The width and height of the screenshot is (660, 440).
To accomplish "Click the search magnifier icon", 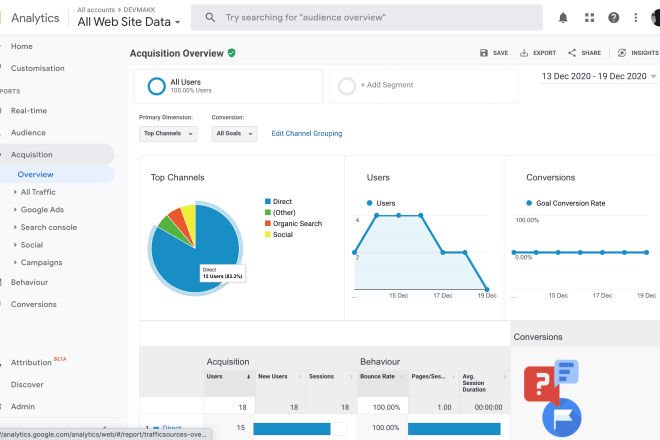I will (210, 18).
